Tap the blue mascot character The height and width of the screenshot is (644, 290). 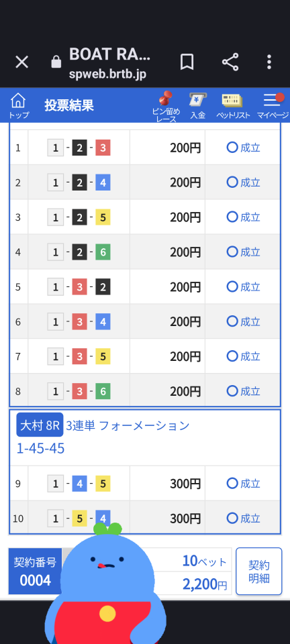click(105, 583)
